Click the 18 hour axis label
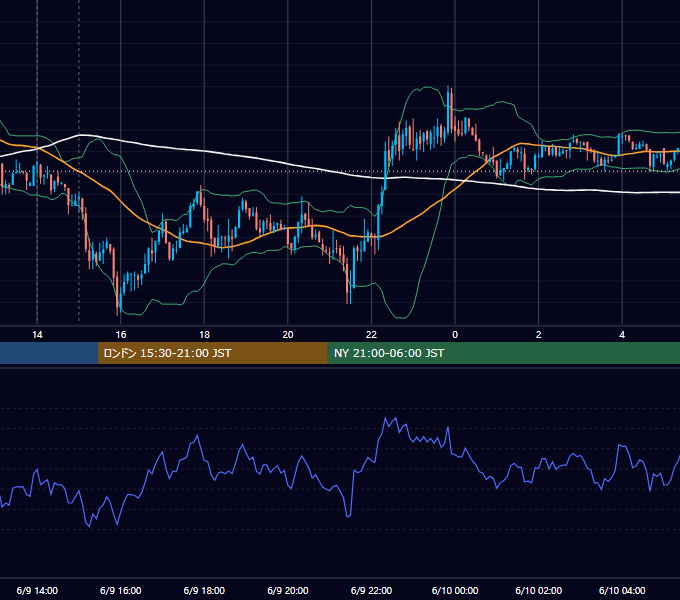This screenshot has width=680, height=600. point(204,335)
